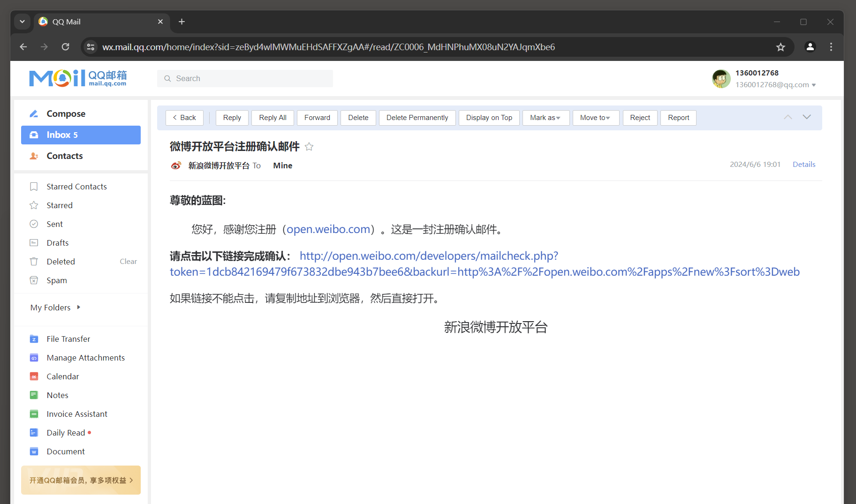Expand the My Folders section
This screenshot has height=504, width=856.
[55, 308]
